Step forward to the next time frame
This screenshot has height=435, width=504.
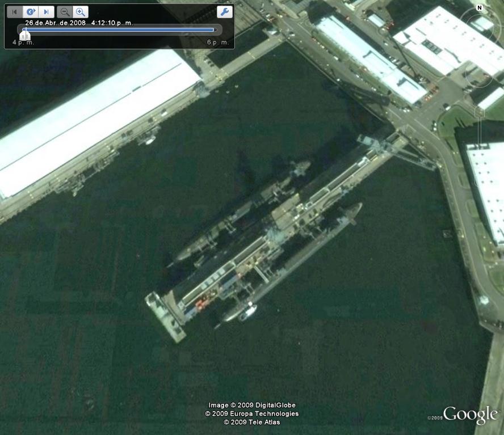click(47, 12)
